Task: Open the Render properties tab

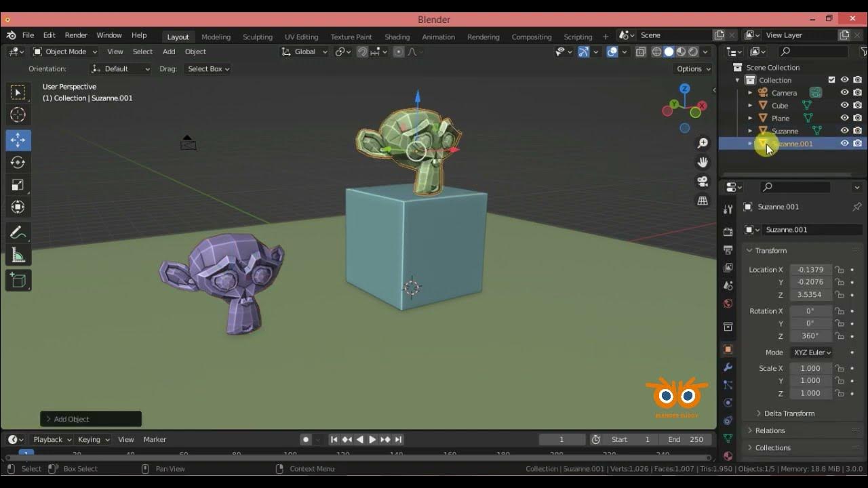Action: click(x=728, y=232)
